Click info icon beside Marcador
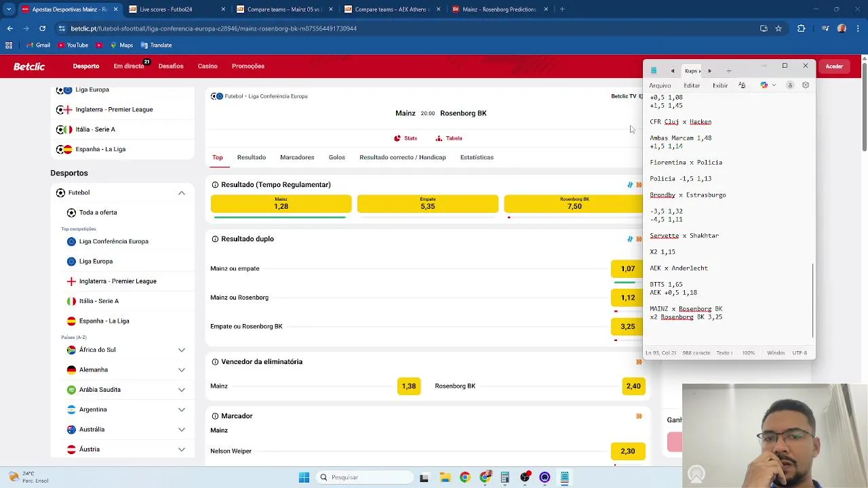Viewport: 868px width, 488px height. (x=215, y=416)
